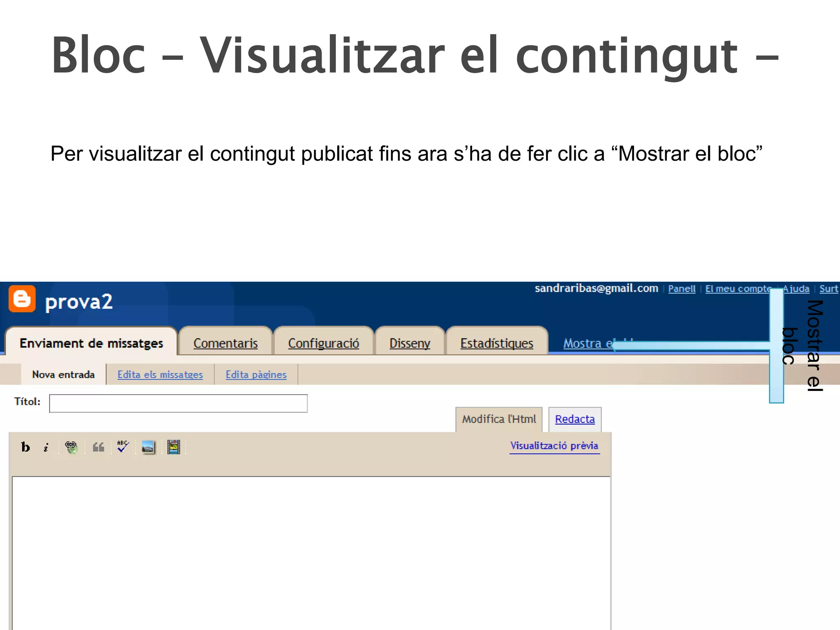The width and height of the screenshot is (840, 630).
Task: Open the Ajuda help link
Action: point(796,289)
